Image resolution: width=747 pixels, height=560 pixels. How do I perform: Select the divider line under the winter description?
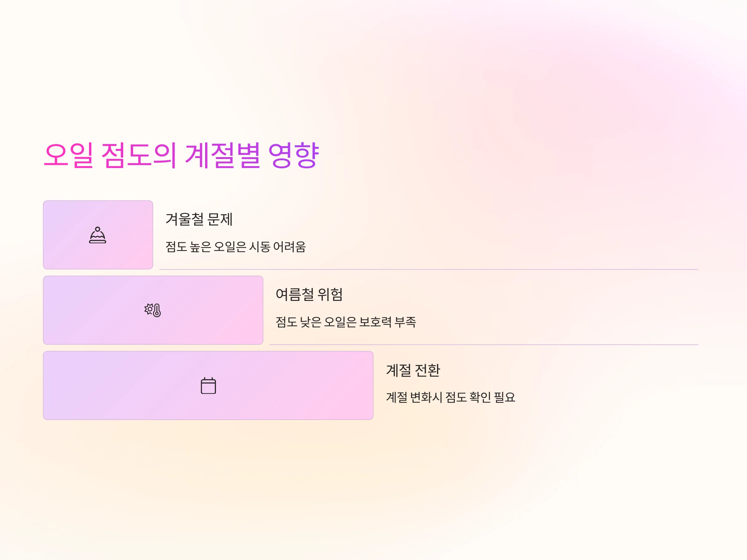click(429, 269)
